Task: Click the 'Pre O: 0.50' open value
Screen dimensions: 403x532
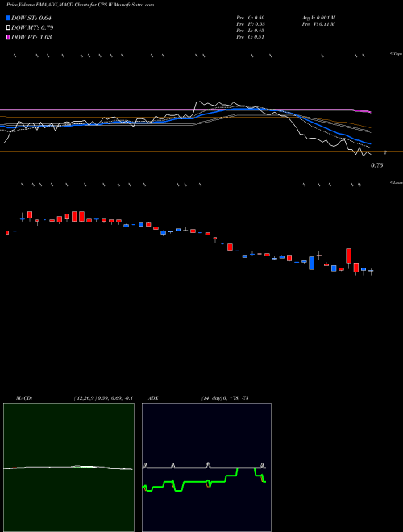Action: [251, 18]
